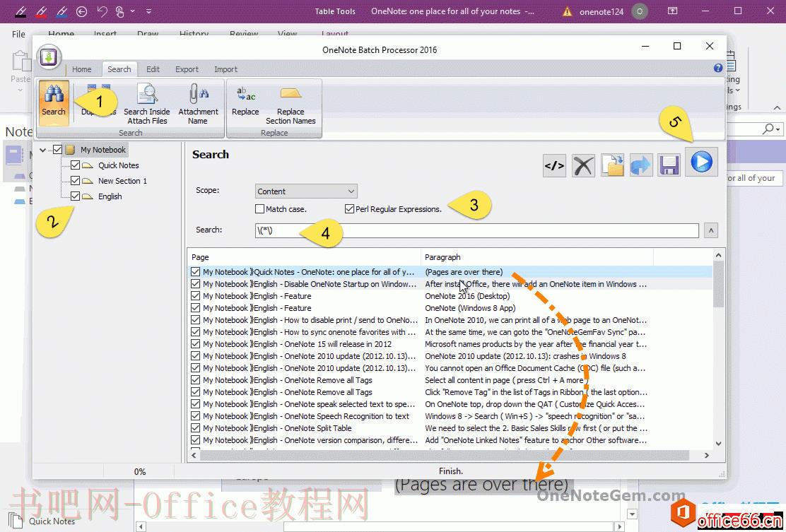
Task: Uncheck Disable OneNote Startup result checkbox
Action: click(196, 283)
